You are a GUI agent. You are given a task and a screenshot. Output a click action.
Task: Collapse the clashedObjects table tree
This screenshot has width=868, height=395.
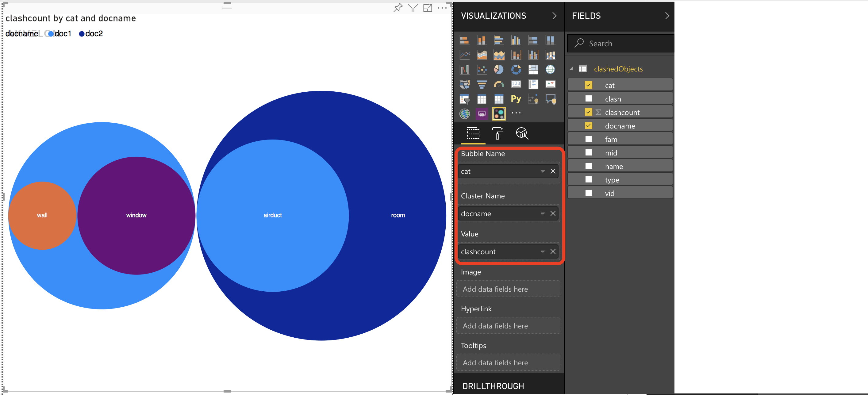point(571,69)
